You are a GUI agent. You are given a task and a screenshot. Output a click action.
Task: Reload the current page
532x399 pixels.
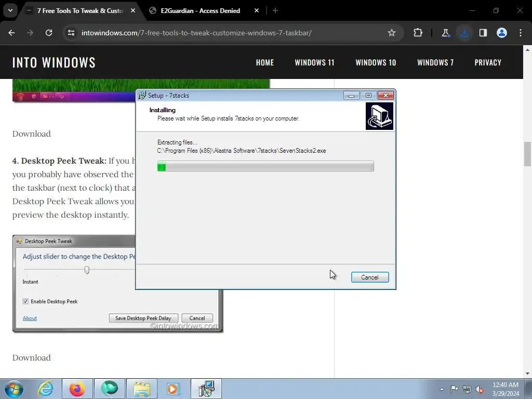pyautogui.click(x=49, y=33)
